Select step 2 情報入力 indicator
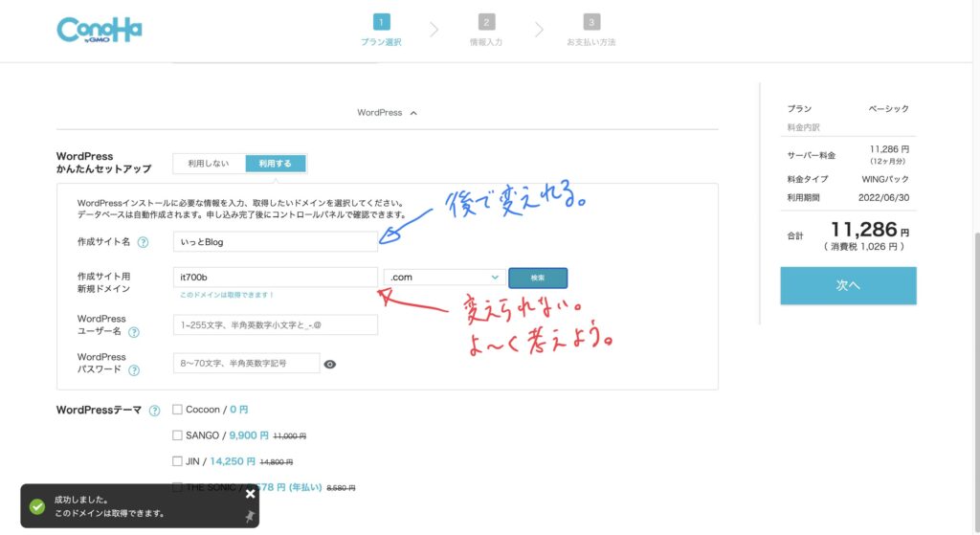The image size is (980, 535). click(486, 30)
